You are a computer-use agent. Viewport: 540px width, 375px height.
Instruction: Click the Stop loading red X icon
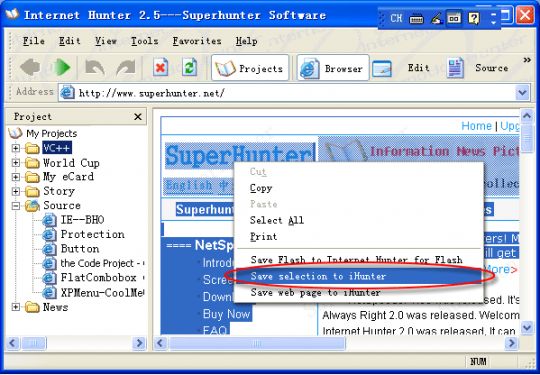160,67
